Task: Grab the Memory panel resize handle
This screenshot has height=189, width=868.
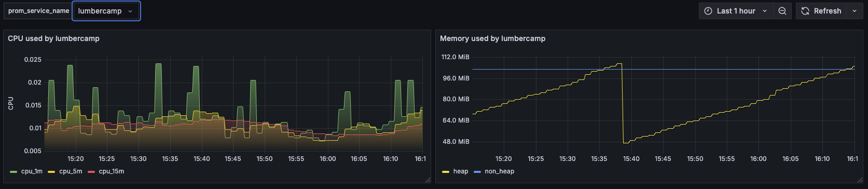Action: pos(860,180)
